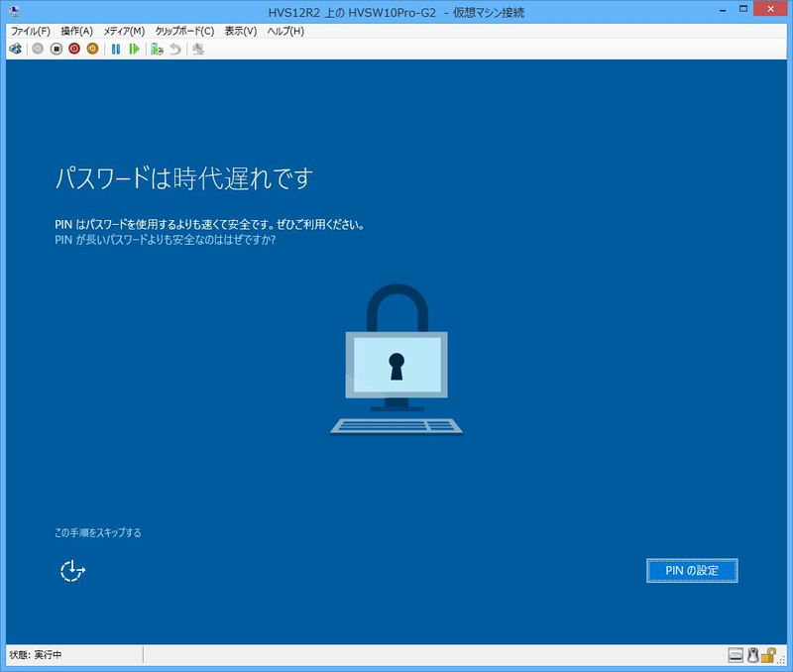Click the red Shut Down icon
This screenshot has width=793, height=672.
[x=74, y=49]
